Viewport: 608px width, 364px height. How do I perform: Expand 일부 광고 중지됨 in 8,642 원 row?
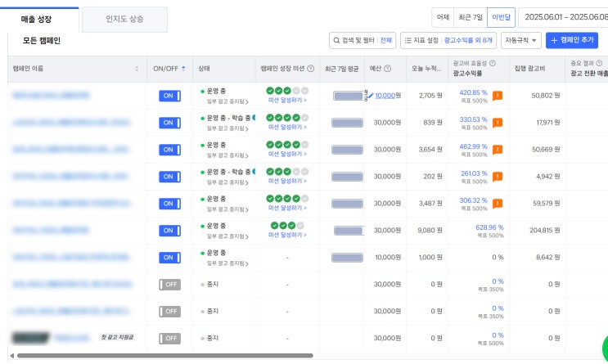(227, 263)
